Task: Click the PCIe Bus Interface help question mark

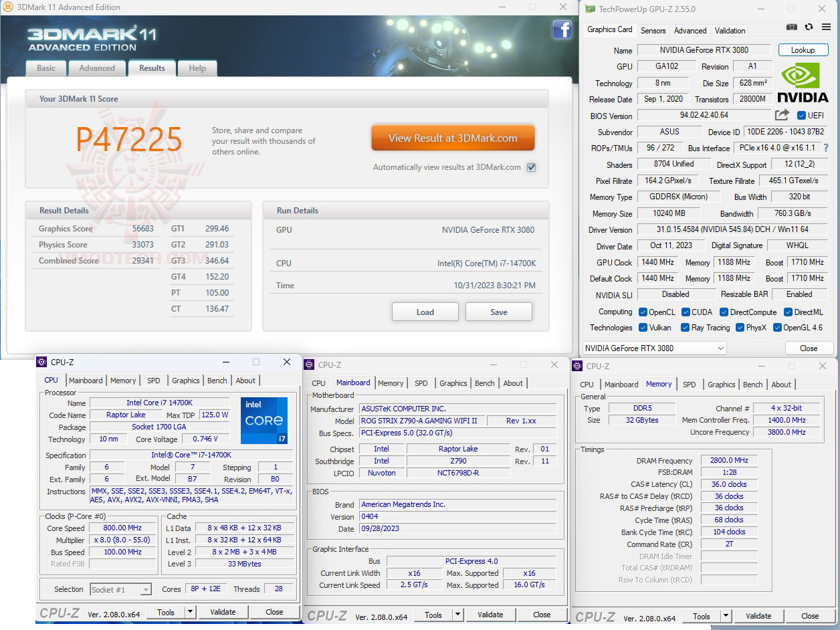Action: pyautogui.click(x=827, y=148)
